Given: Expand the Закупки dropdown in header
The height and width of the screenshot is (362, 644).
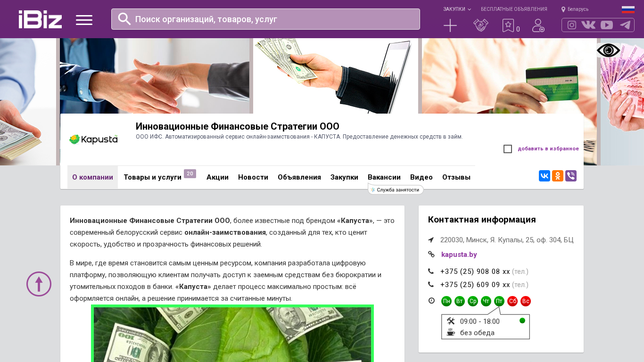Looking at the screenshot, I should pyautogui.click(x=457, y=9).
